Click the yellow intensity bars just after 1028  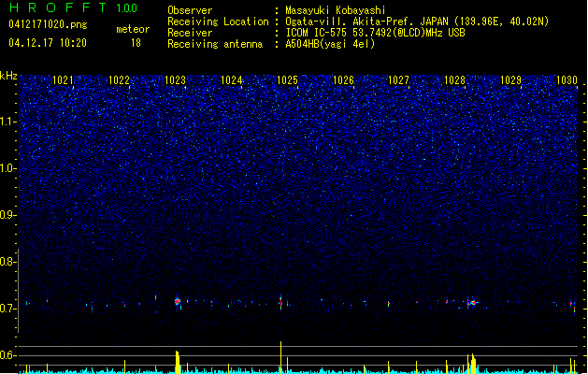click(x=472, y=364)
